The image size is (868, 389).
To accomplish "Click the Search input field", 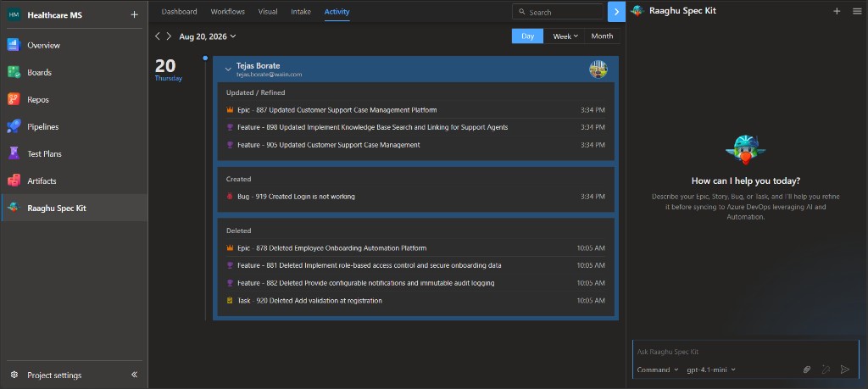I will tap(558, 12).
